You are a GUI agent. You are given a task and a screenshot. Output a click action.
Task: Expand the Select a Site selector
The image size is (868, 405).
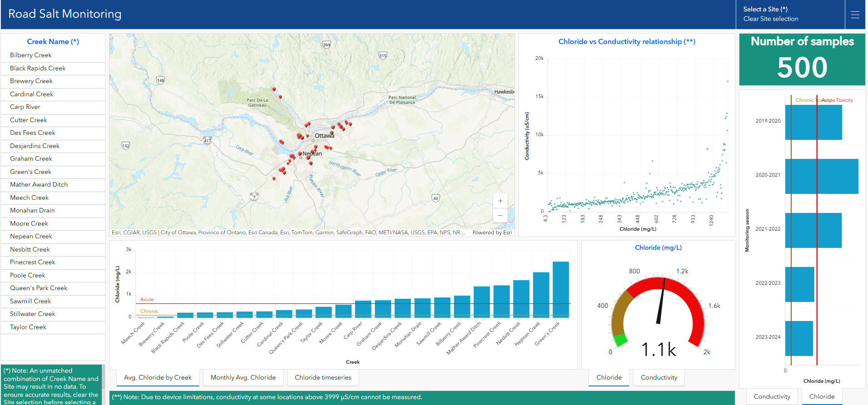coord(765,9)
